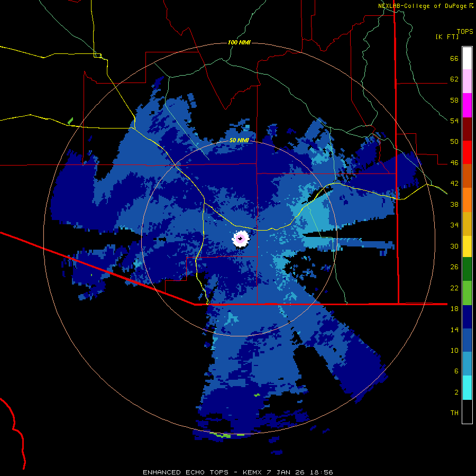Screen dimensions: 476x476
Task: Select the navy blue legend swatch
Action: [467, 317]
